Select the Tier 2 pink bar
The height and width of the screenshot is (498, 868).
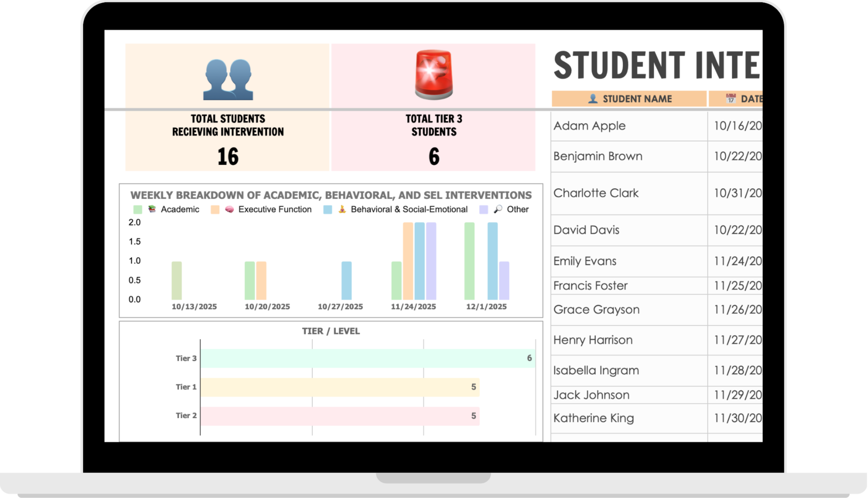[x=340, y=416]
